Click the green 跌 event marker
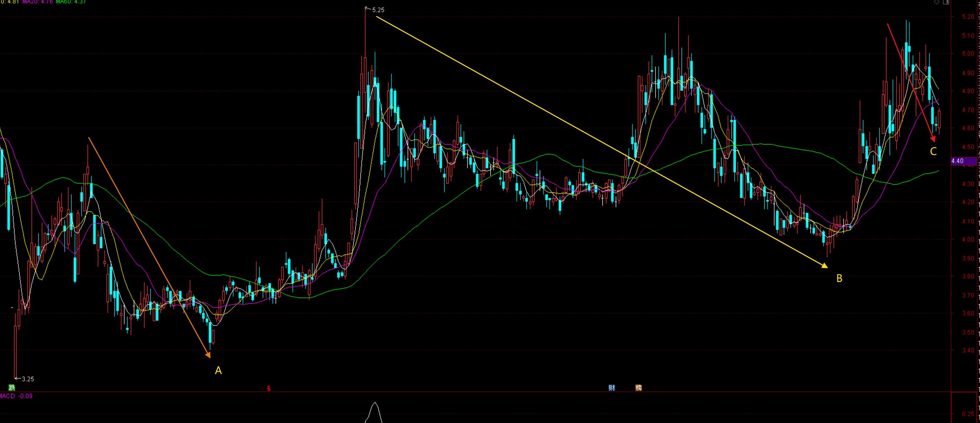The width and height of the screenshot is (980, 423). point(12,388)
